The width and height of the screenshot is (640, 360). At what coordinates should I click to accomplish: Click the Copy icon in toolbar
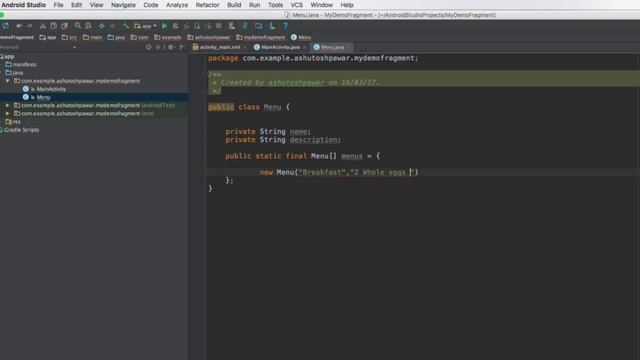click(53, 26)
